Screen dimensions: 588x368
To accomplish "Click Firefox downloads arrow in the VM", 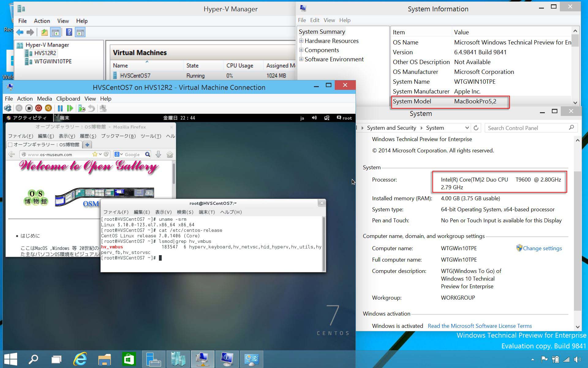I will [x=158, y=154].
